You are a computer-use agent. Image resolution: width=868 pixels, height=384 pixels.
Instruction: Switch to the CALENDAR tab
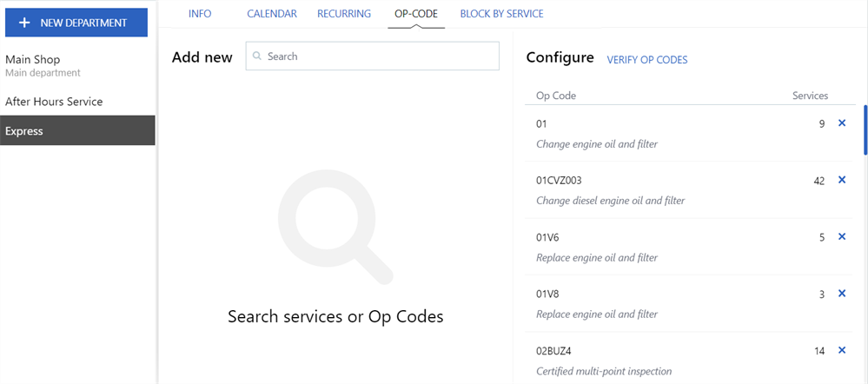[272, 14]
